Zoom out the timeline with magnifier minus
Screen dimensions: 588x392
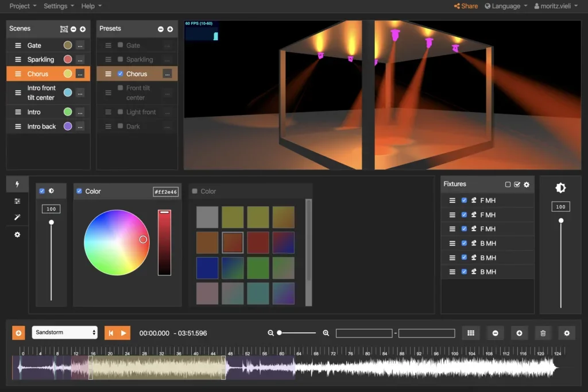click(x=270, y=333)
